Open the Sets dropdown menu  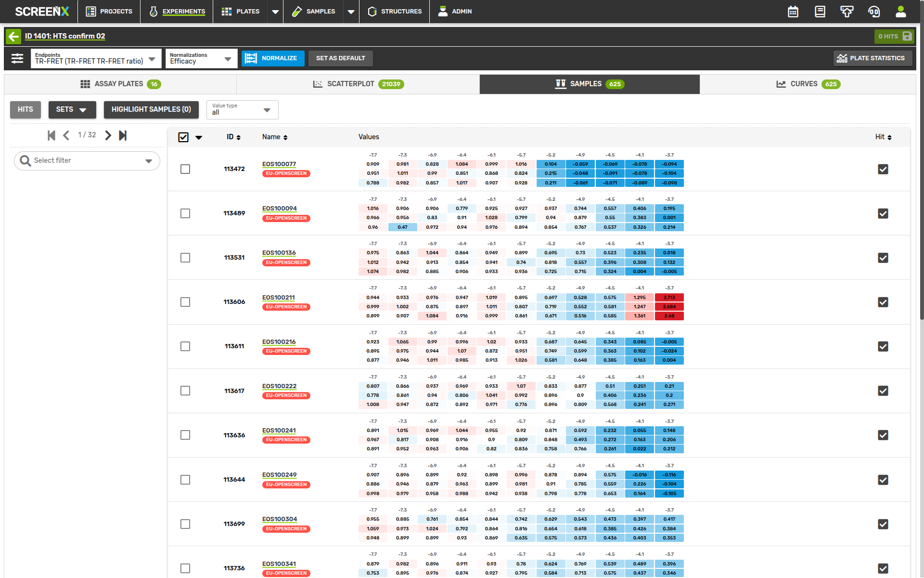click(72, 109)
